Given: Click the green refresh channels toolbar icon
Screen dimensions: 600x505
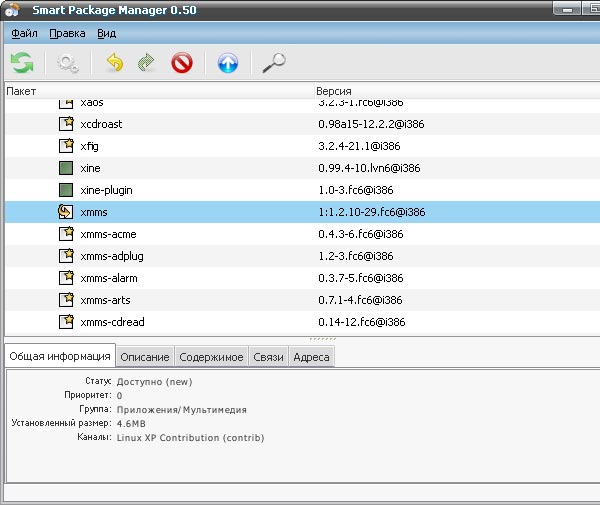Looking at the screenshot, I should click(22, 63).
